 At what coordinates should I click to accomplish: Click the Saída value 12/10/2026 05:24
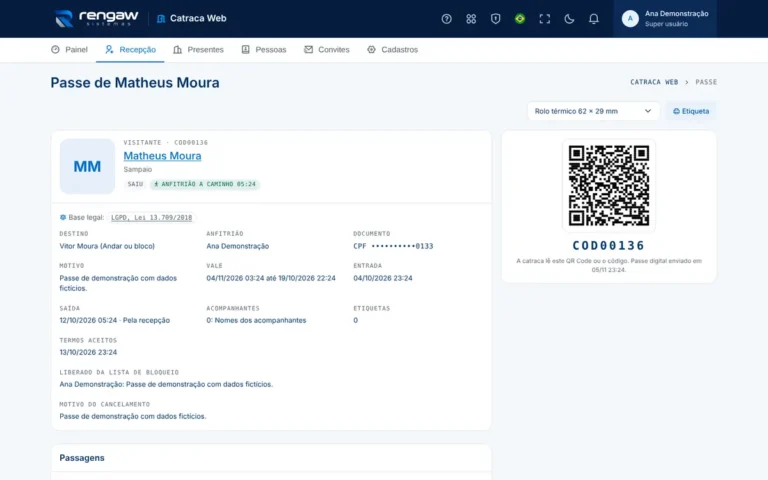point(115,320)
